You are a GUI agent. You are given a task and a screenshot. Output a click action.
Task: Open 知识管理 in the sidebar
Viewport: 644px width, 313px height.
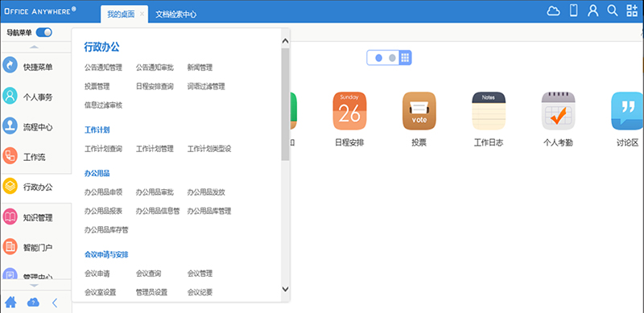click(x=35, y=217)
